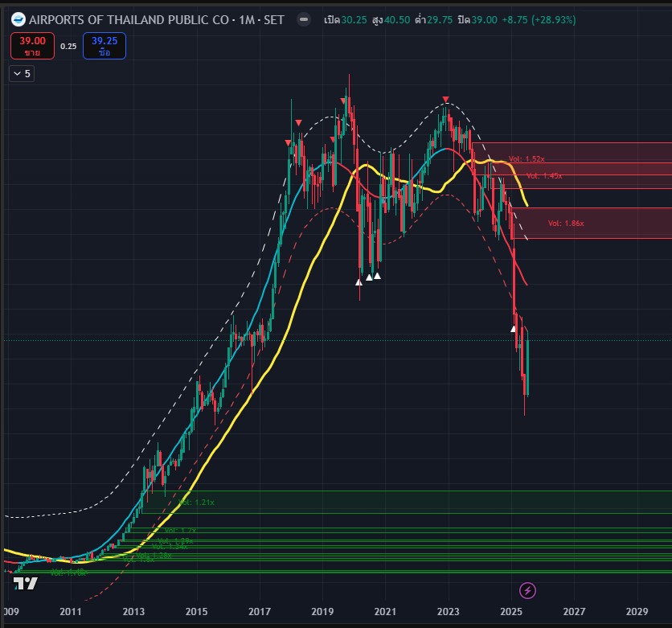Click the Vol: 1.52x zone label

pyautogui.click(x=527, y=159)
